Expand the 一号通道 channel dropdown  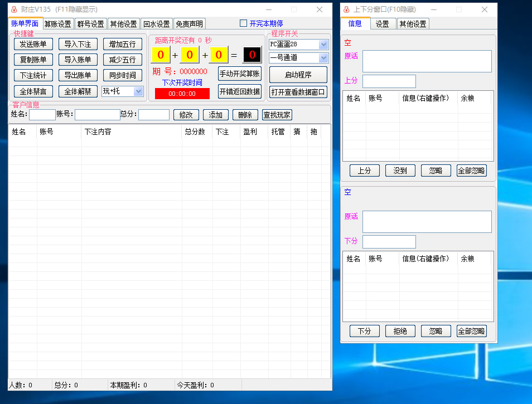point(323,58)
